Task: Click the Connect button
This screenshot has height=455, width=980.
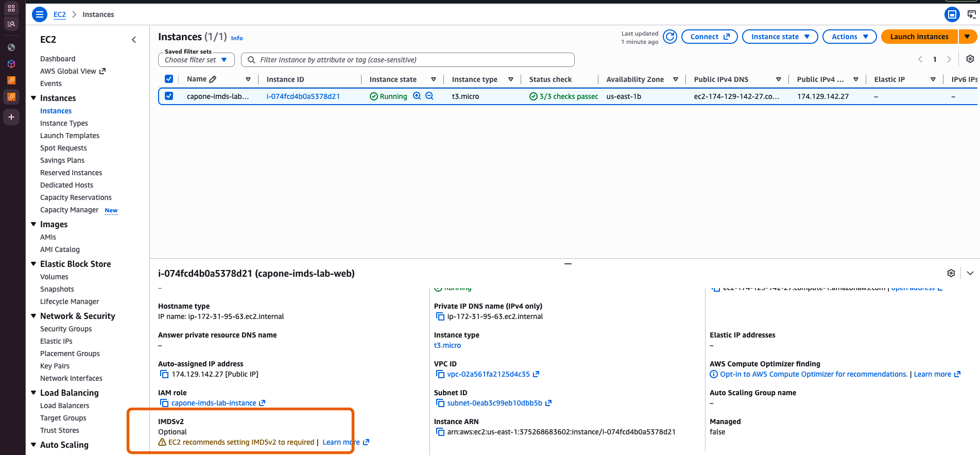Action: tap(709, 37)
